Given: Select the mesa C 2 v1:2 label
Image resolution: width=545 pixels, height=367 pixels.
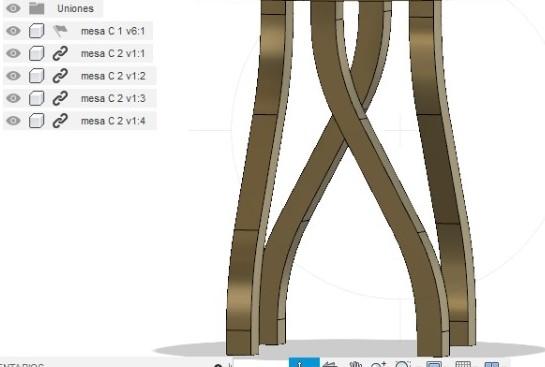Looking at the screenshot, I should 113,76.
